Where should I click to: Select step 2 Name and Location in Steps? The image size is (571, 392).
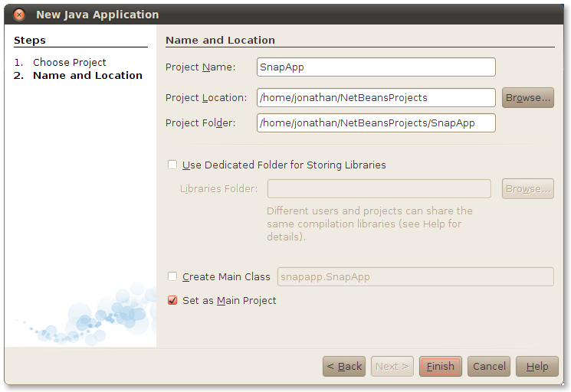click(x=87, y=76)
